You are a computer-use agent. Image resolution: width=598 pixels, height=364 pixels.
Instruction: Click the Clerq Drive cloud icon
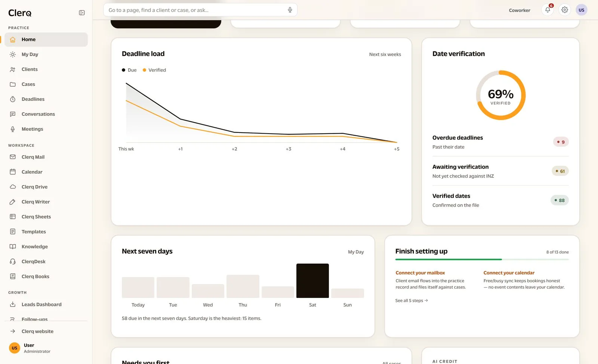pyautogui.click(x=13, y=187)
